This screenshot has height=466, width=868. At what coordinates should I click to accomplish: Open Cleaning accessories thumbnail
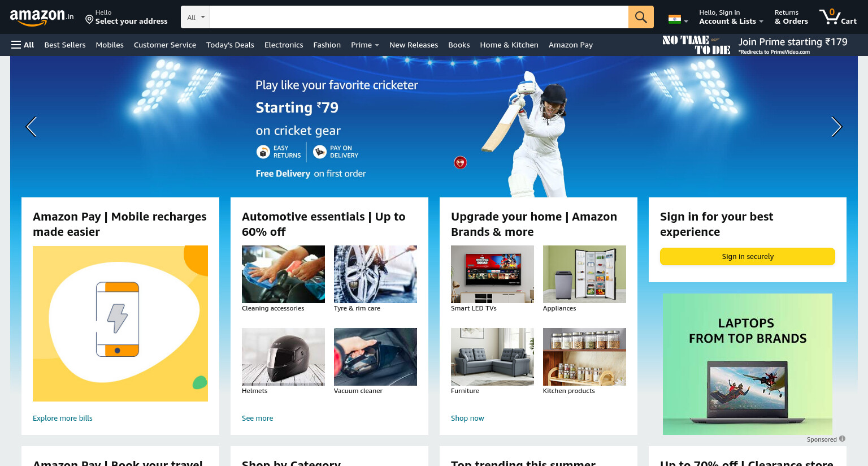[283, 274]
